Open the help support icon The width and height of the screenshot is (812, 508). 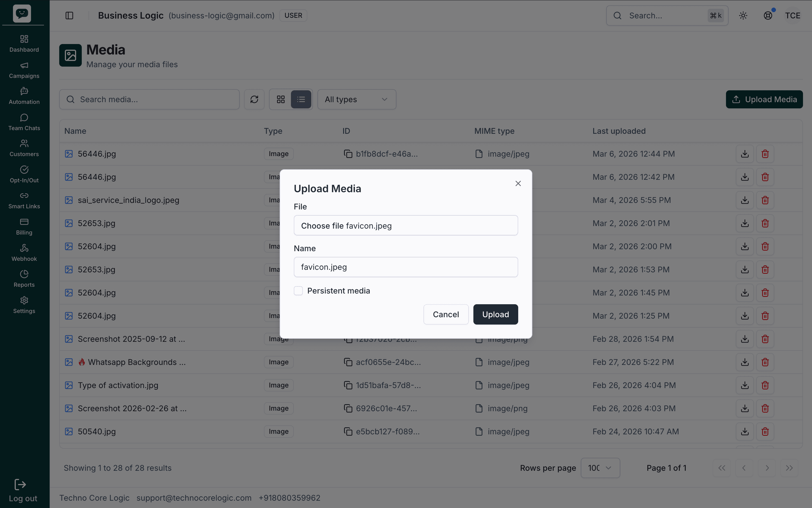768,16
